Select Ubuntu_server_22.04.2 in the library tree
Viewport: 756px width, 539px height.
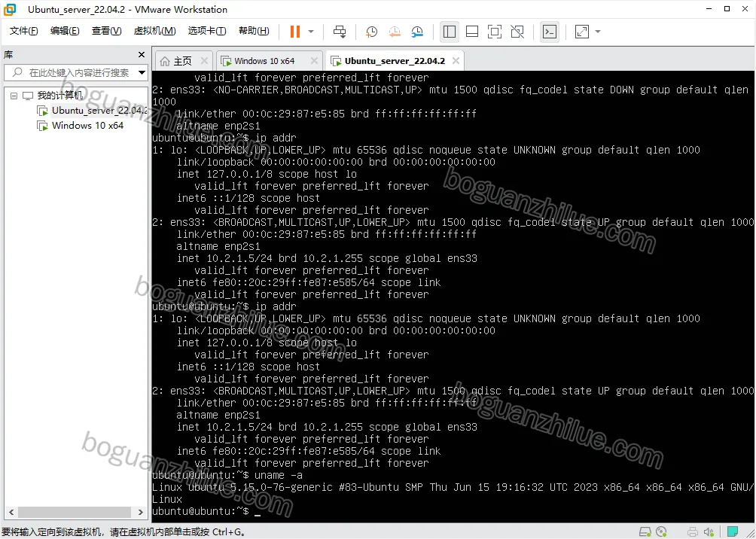99,111
